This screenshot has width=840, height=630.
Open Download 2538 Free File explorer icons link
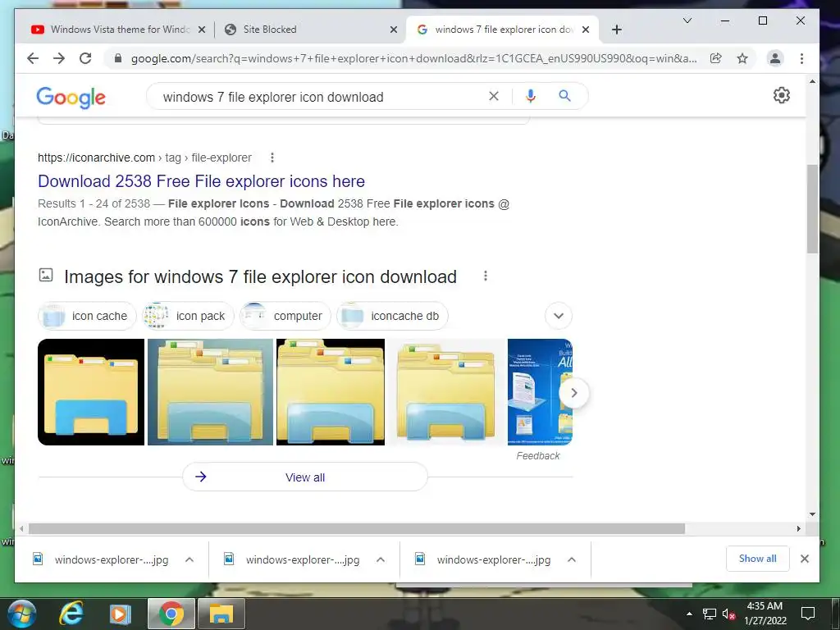pyautogui.click(x=202, y=181)
